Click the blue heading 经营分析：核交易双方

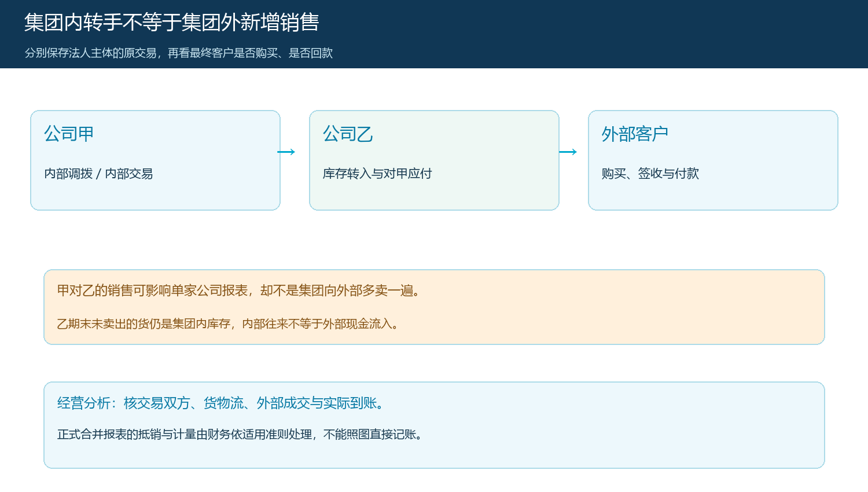coord(220,403)
